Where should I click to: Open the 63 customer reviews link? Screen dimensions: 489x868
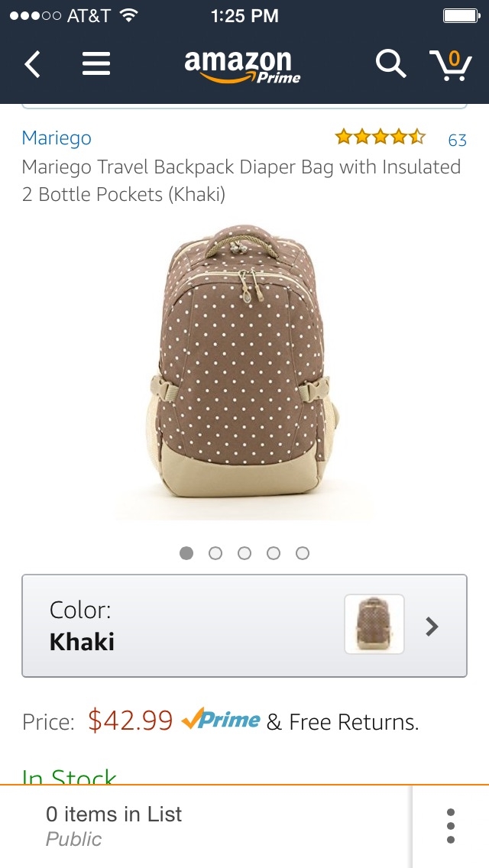(458, 140)
